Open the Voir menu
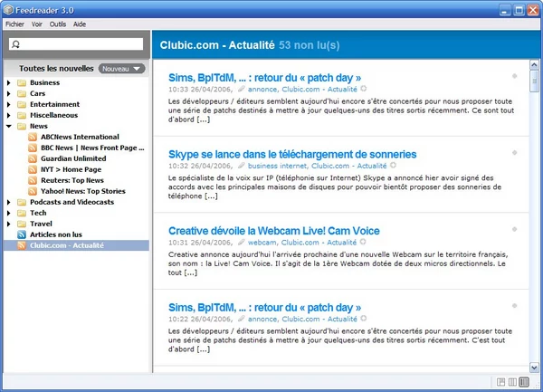Image resolution: width=543 pixels, height=392 pixels. pyautogui.click(x=37, y=24)
